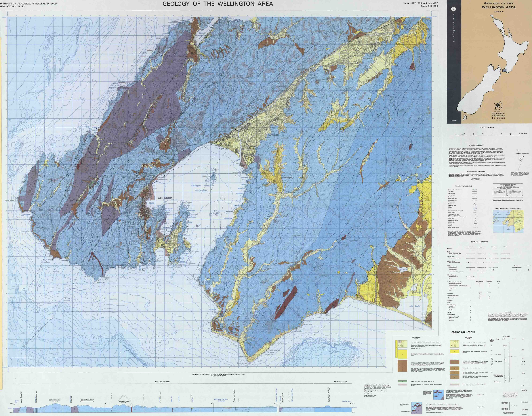Screen dimensions: 532x416
Task: Pick the bright yellow alluvium swatch under Wellington
Action: (x=402, y=354)
